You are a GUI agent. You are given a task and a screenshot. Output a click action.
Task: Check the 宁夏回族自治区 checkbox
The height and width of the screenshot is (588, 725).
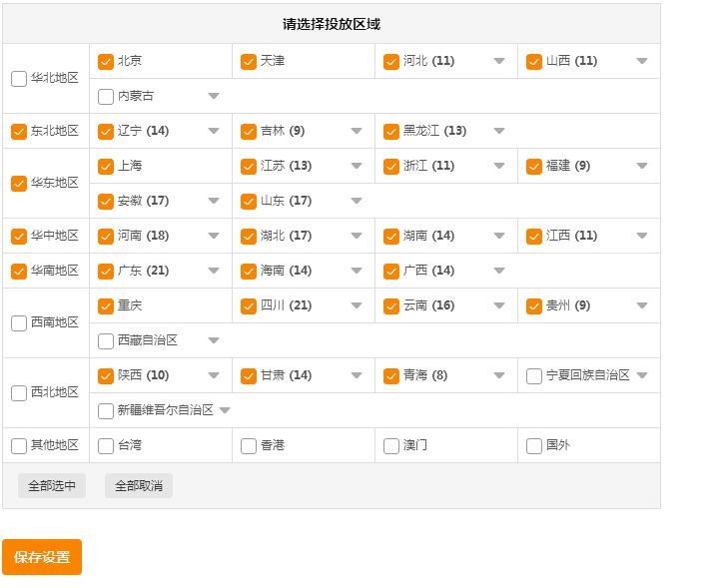[534, 375]
